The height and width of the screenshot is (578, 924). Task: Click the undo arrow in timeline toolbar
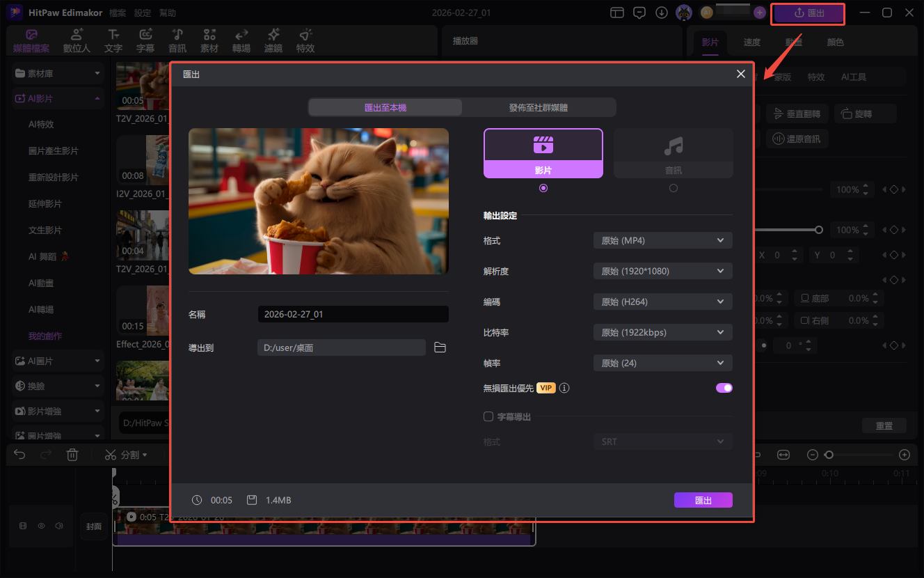coord(19,455)
